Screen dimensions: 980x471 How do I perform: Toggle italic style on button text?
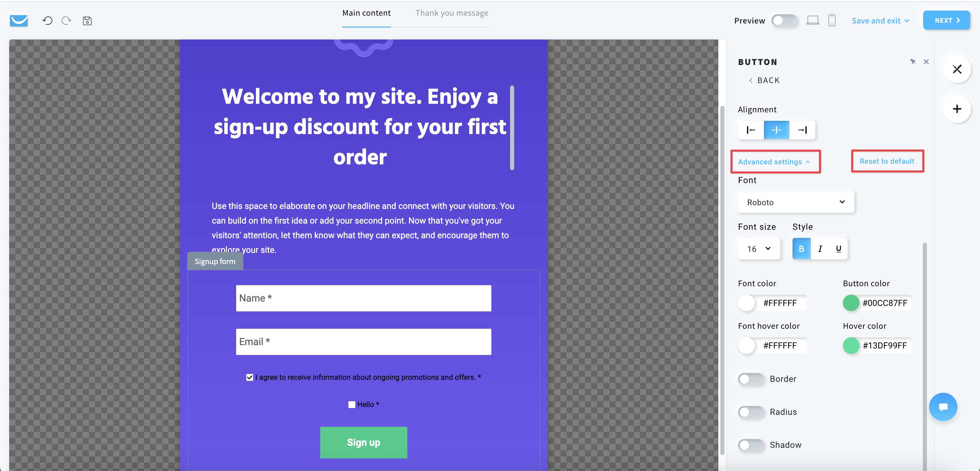point(820,248)
